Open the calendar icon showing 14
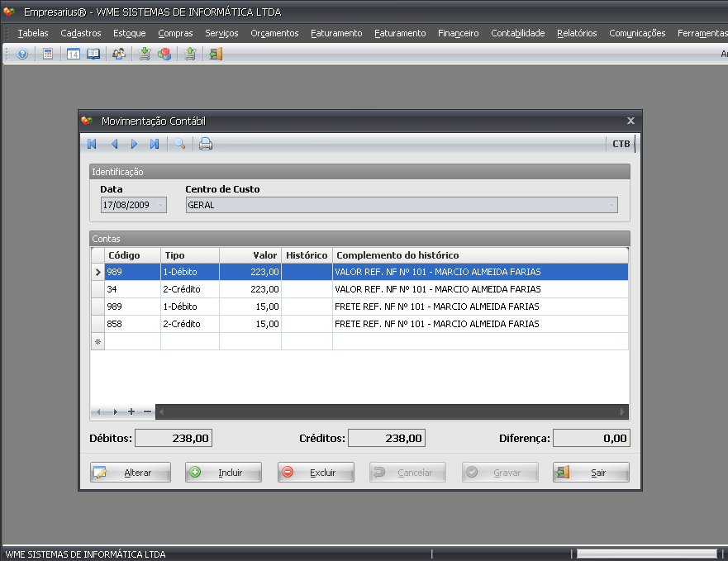The height and width of the screenshot is (561, 728). coord(73,54)
